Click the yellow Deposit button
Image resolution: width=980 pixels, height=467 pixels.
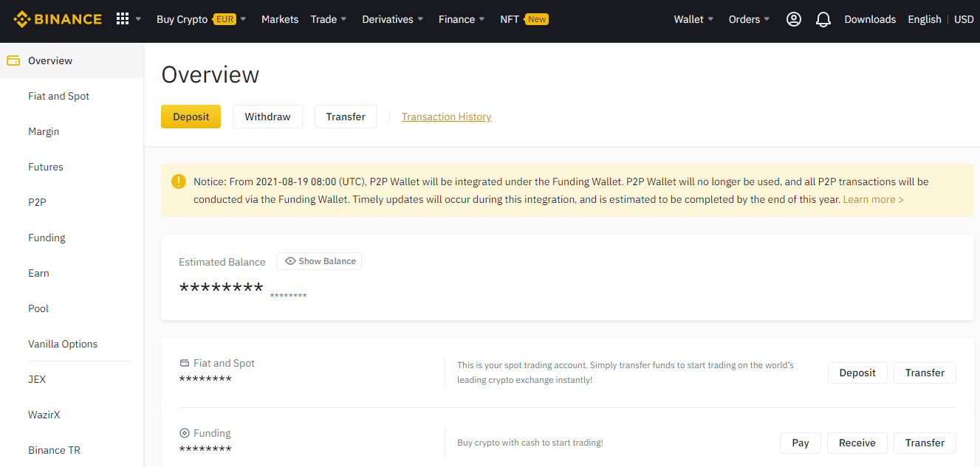pos(191,117)
